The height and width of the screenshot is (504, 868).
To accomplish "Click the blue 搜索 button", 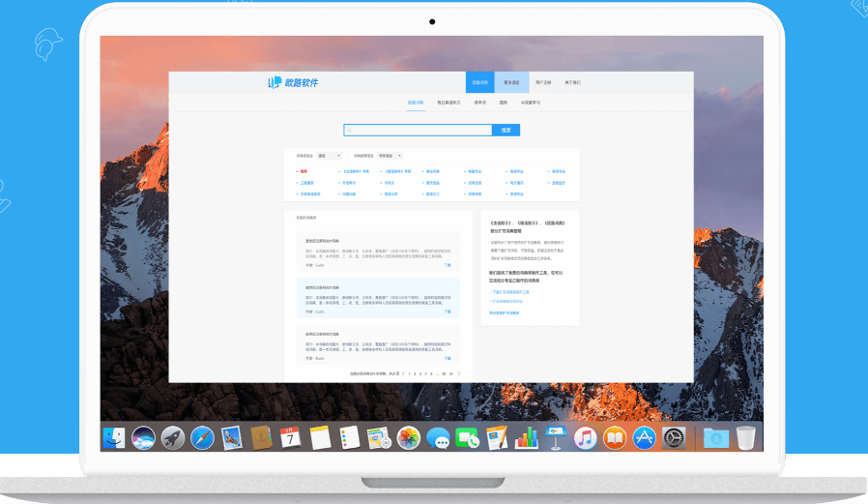I will (506, 131).
